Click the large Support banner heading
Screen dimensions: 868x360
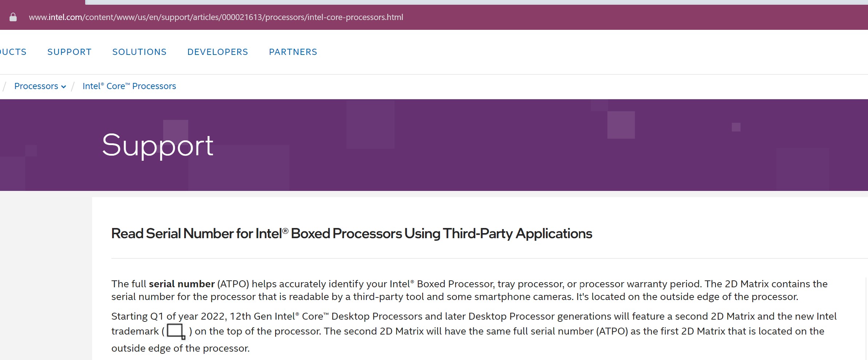click(x=158, y=145)
